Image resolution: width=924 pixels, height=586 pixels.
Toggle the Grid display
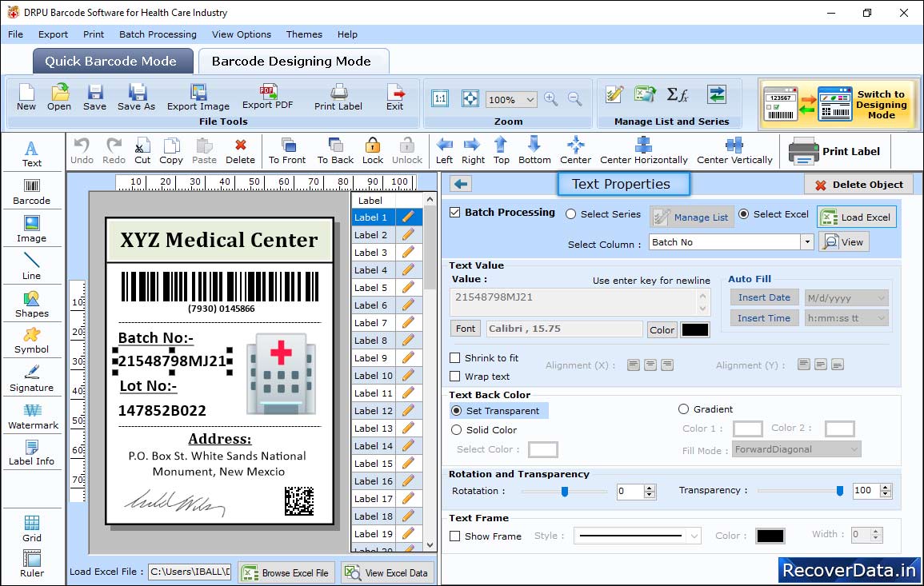click(x=32, y=528)
